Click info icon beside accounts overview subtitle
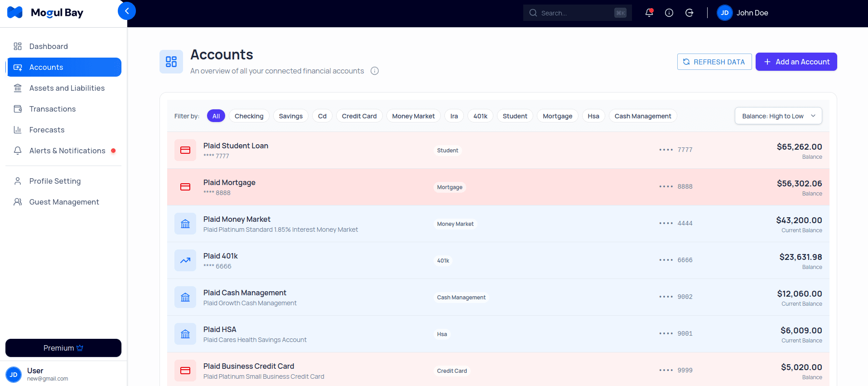 [x=375, y=71]
